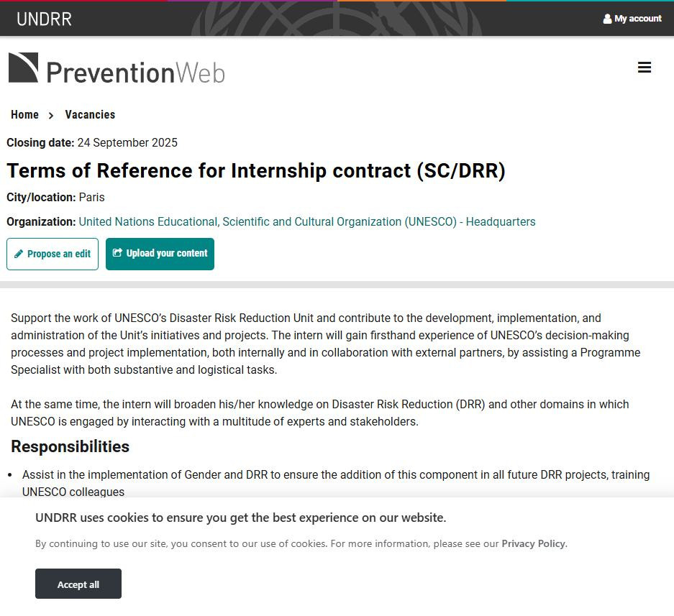This screenshot has width=674, height=616.
Task: Open the UNESCO Headquarters organization link
Action: tap(307, 221)
